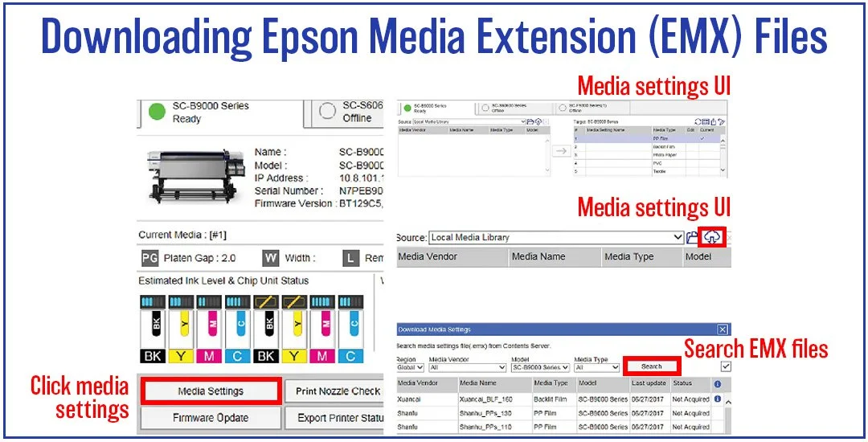
Task: Click the crossed-out chip icon above second Y cartridge
Action: tap(294, 302)
